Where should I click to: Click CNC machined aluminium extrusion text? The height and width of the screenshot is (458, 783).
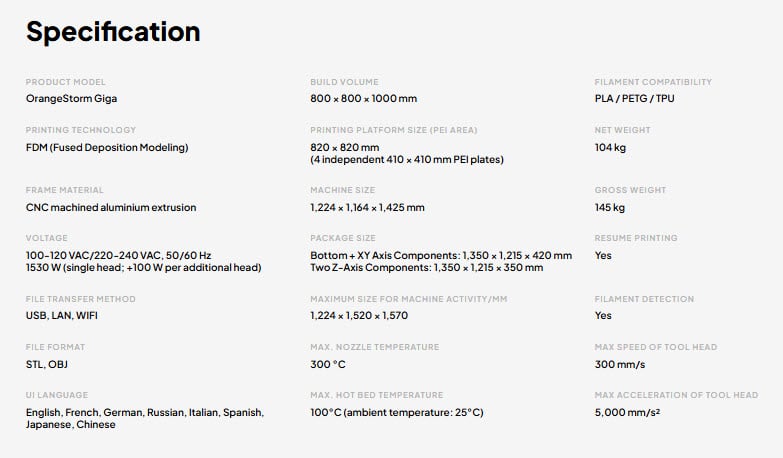(111, 207)
